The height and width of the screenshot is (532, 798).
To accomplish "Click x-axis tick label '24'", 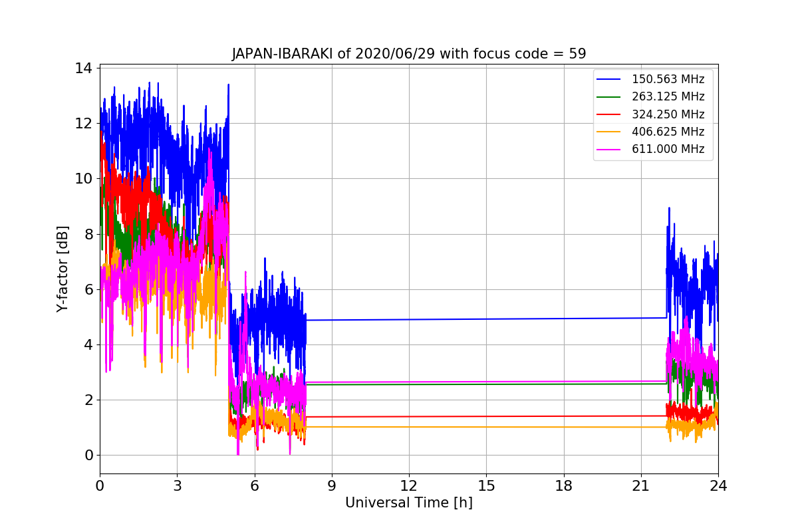I will pyautogui.click(x=718, y=485).
